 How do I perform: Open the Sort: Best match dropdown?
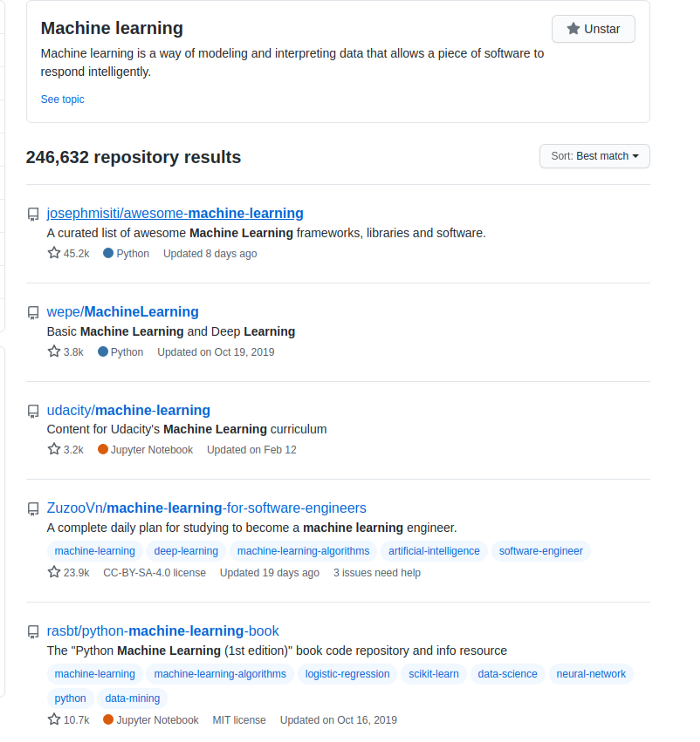(x=594, y=156)
